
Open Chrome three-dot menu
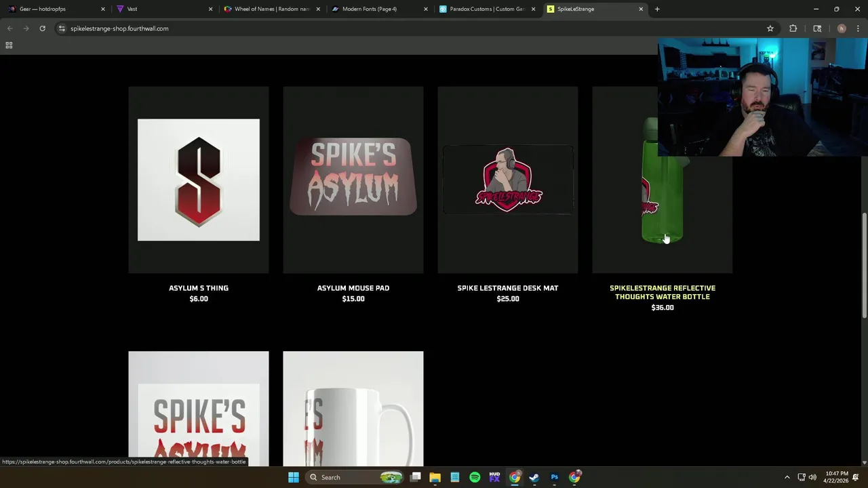coord(858,28)
